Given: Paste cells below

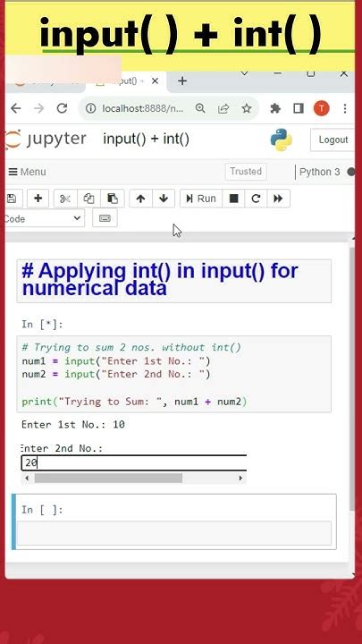Looking at the screenshot, I should point(113,199).
